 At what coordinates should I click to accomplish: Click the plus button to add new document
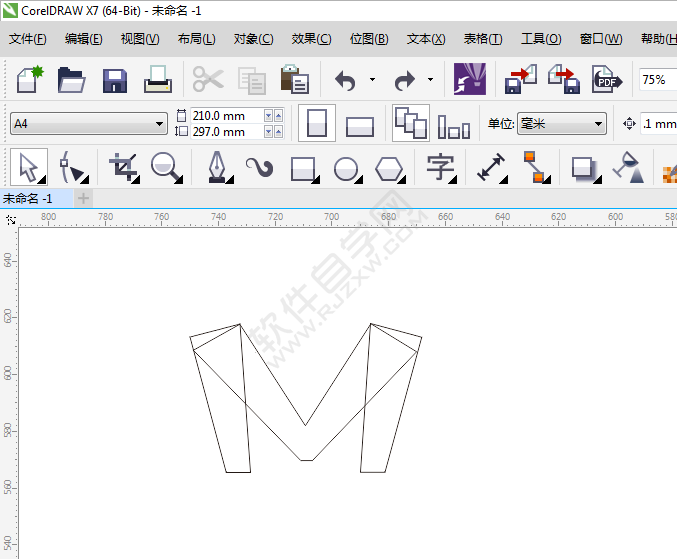84,199
